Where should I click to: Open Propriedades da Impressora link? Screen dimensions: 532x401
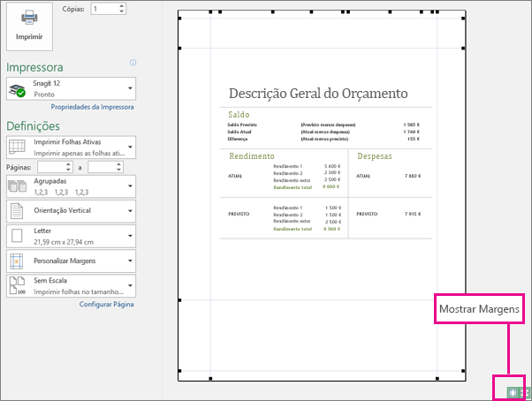[x=92, y=107]
